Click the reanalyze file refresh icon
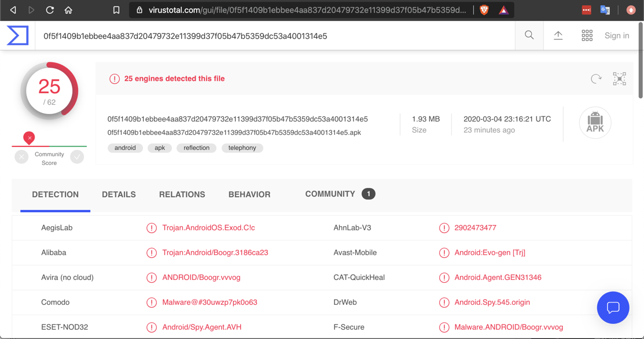This screenshot has height=339, width=644. (x=596, y=79)
